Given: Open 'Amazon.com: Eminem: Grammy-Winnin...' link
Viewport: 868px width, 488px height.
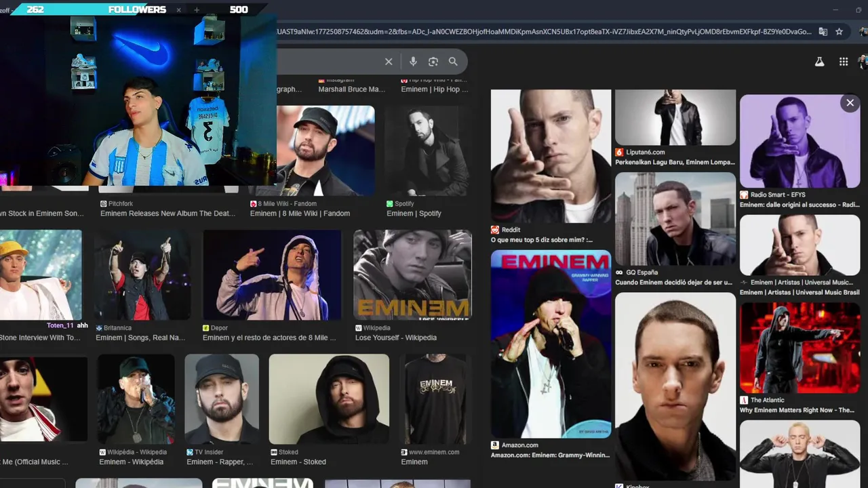Looking at the screenshot, I should click(x=550, y=455).
